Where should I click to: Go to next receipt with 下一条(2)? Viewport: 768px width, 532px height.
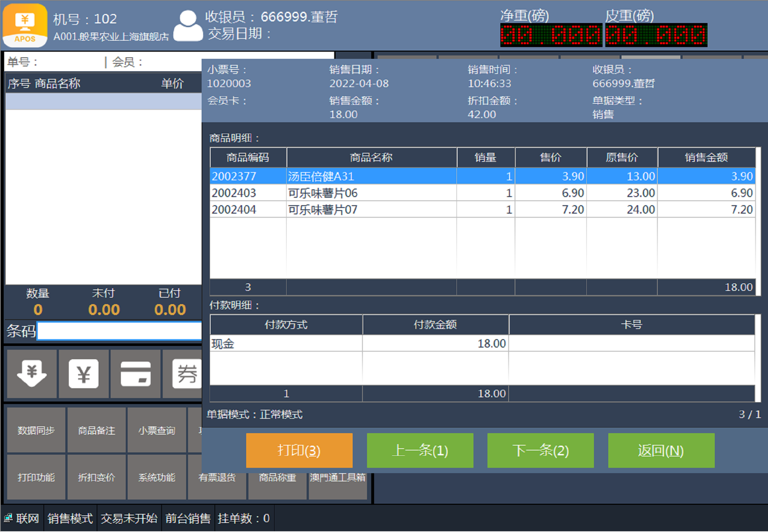540,451
